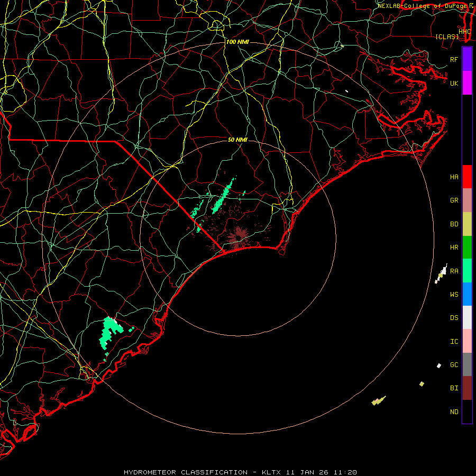Select the GR pink legend swatch
Screen dimensions: 476x476
(467, 200)
